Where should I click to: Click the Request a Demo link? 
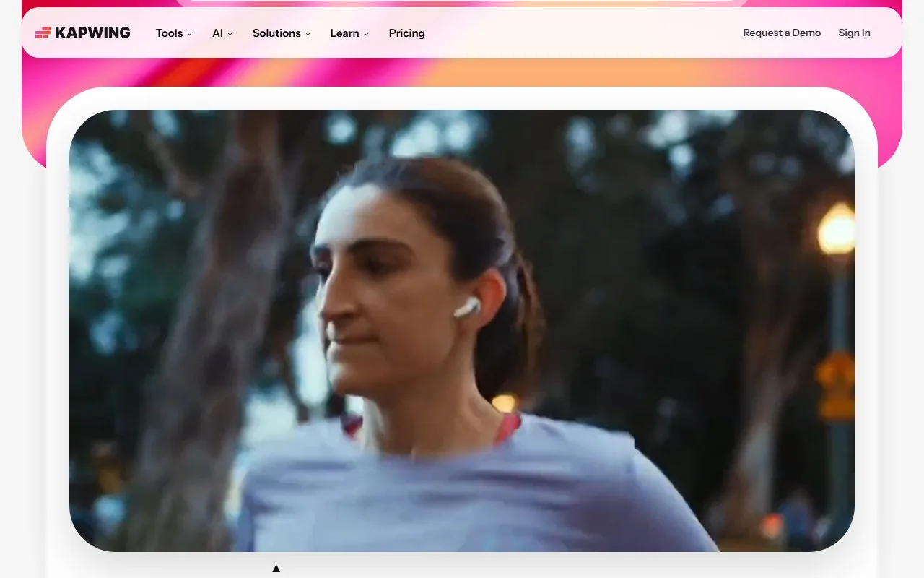[x=782, y=33]
